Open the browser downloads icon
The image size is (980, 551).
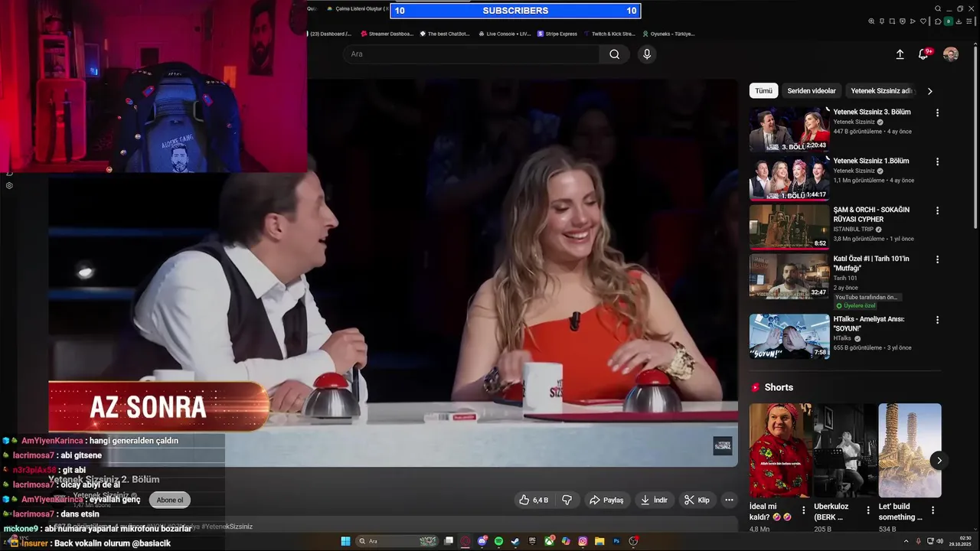[x=959, y=21]
